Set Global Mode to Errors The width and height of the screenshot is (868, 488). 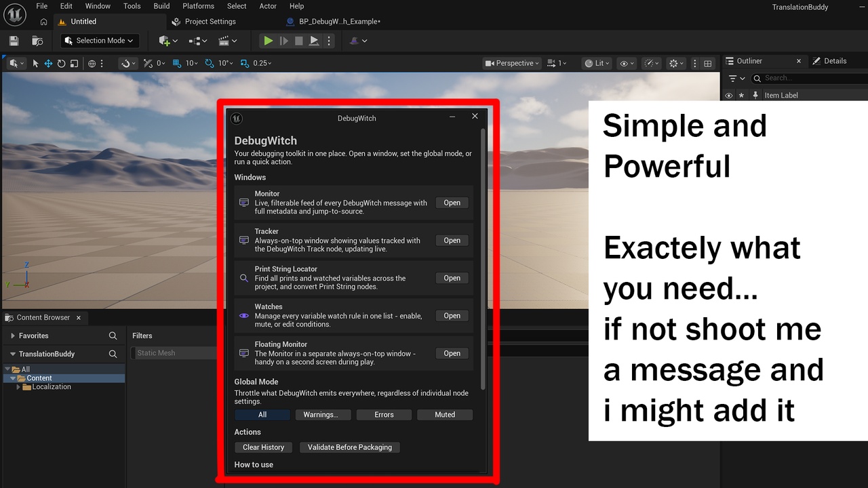coord(384,415)
